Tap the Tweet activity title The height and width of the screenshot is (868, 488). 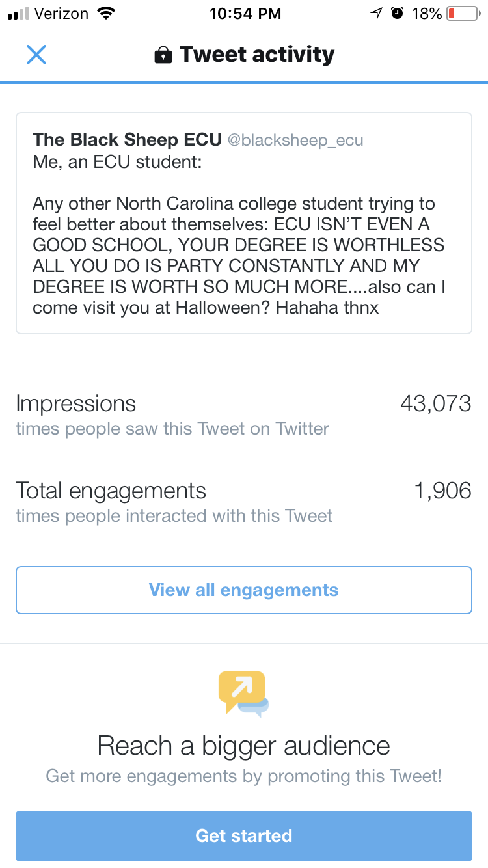[x=257, y=55]
